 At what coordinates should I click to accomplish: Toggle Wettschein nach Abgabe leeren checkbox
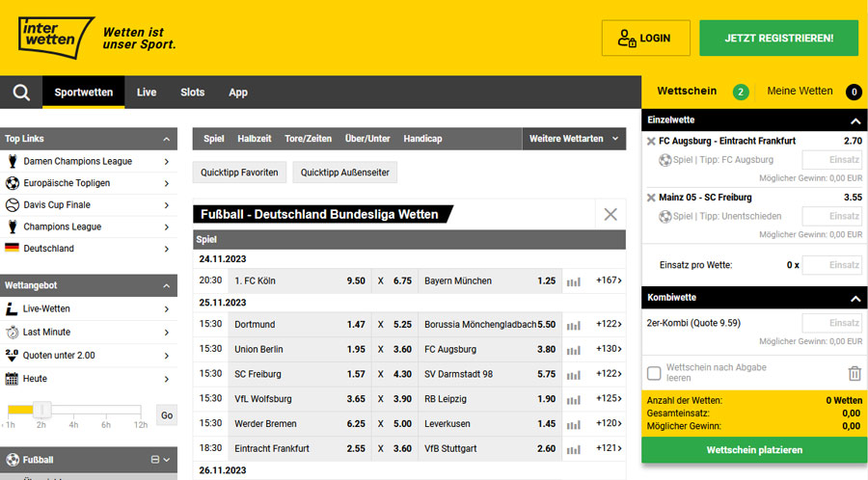tap(654, 373)
